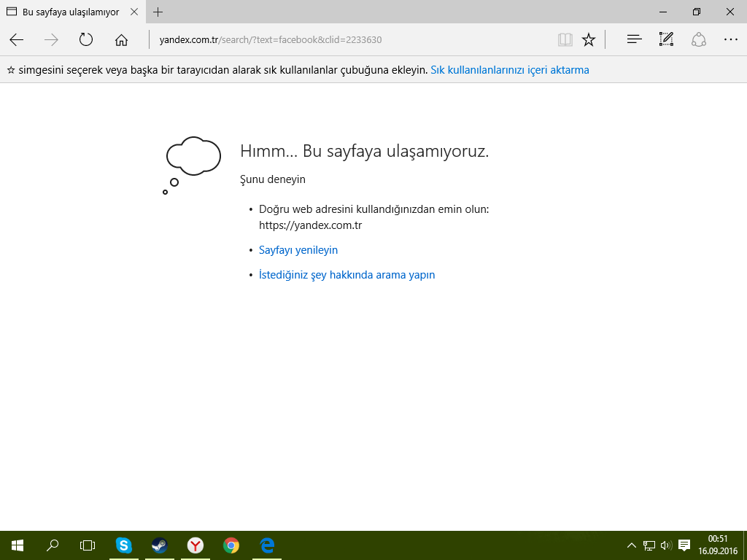747x560 pixels.
Task: Click the forward navigation arrow
Action: [51, 39]
